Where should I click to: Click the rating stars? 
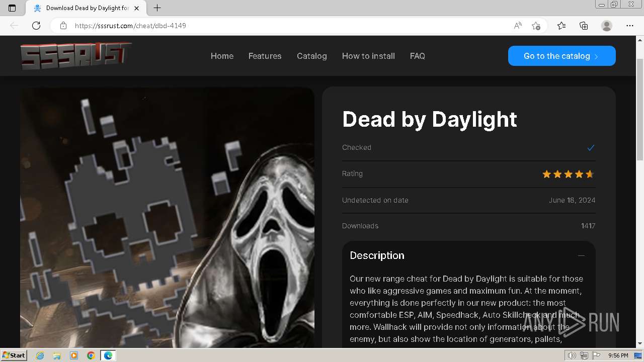point(568,174)
